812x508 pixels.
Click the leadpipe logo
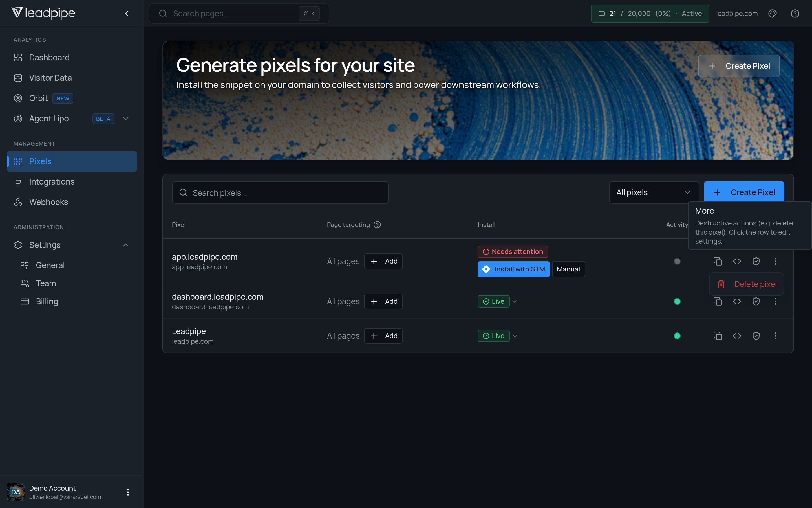[43, 13]
